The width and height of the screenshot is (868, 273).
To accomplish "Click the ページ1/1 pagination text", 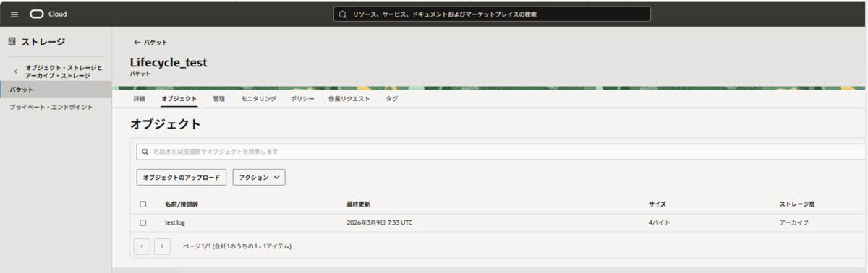I will [x=237, y=246].
